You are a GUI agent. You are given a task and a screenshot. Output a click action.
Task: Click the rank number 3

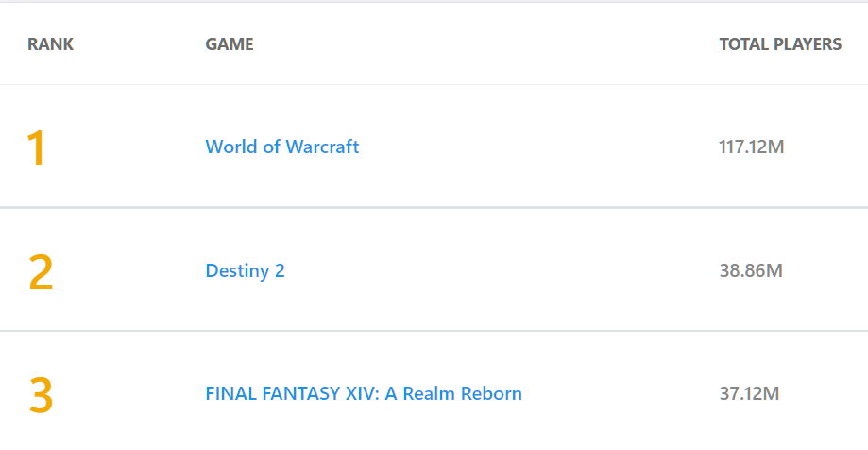coord(41,395)
